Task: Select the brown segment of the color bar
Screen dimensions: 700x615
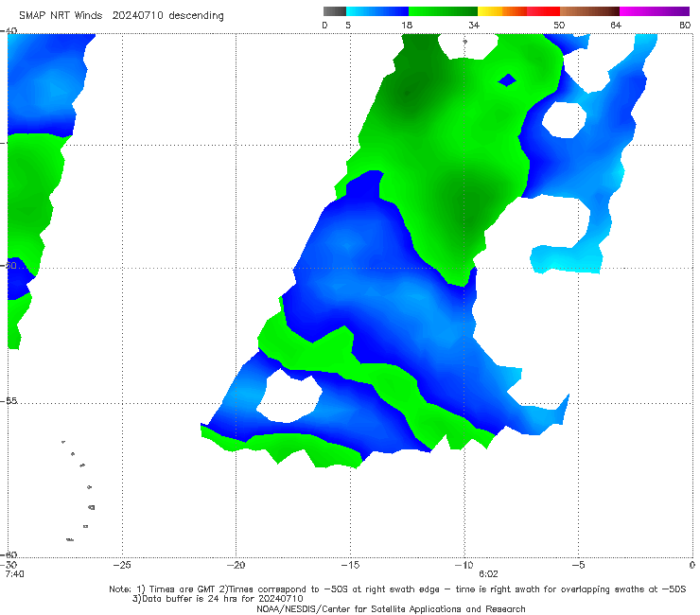Action: (x=589, y=11)
